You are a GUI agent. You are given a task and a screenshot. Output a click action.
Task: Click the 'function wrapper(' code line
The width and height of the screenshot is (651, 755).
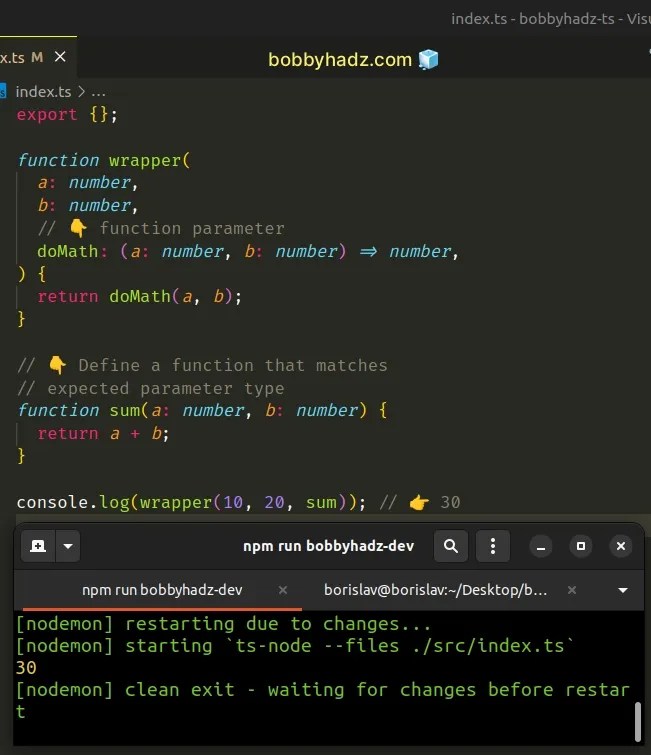(104, 160)
